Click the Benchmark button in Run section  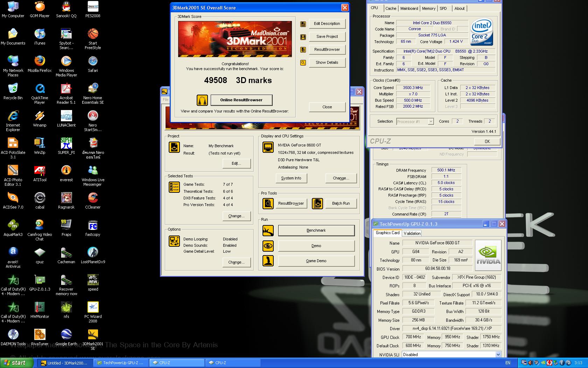click(316, 231)
